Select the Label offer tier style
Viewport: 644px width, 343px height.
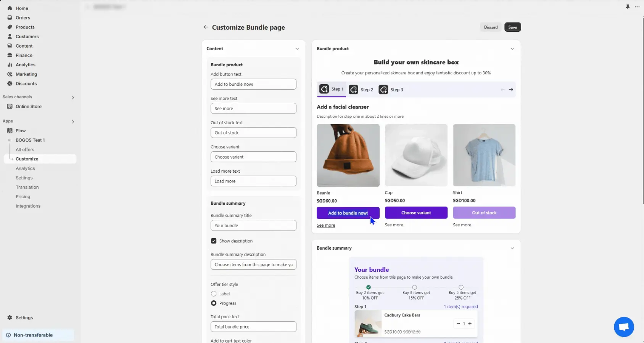pyautogui.click(x=214, y=294)
